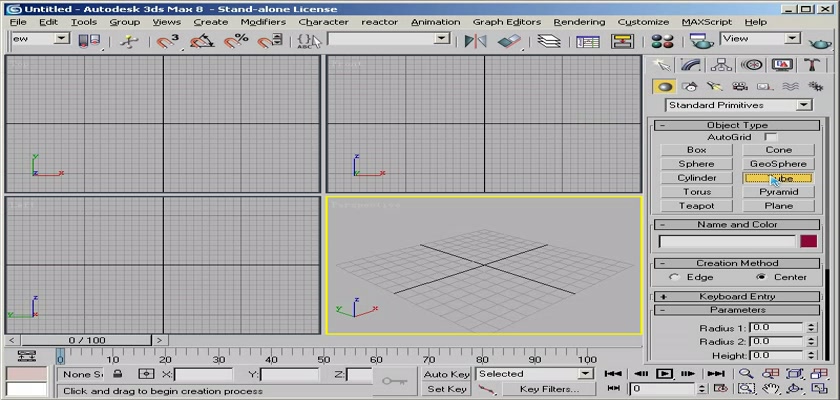Image resolution: width=840 pixels, height=400 pixels.
Task: Switch to the Utilities hammer tab
Action: coord(811,64)
